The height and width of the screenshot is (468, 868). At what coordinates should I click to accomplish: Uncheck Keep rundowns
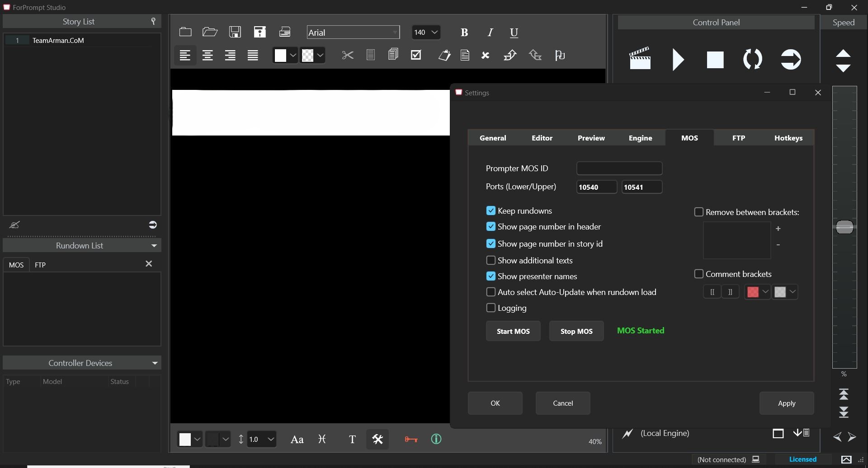tap(491, 211)
